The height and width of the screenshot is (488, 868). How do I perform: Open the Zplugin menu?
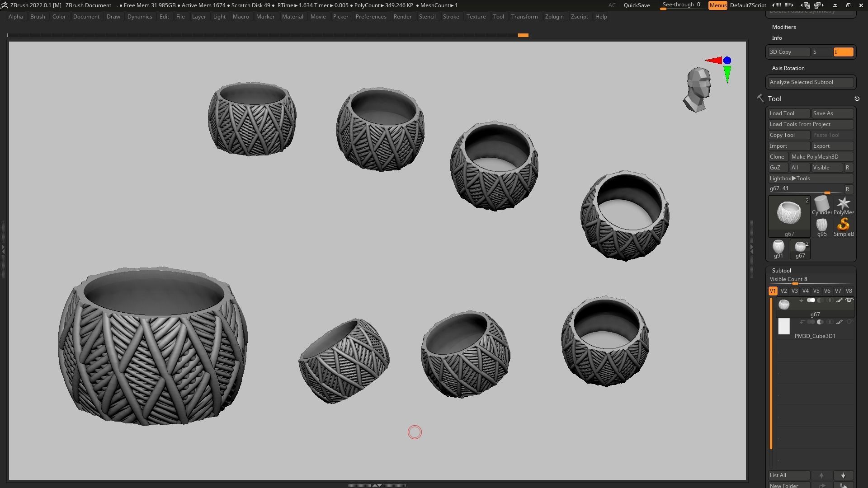554,17
